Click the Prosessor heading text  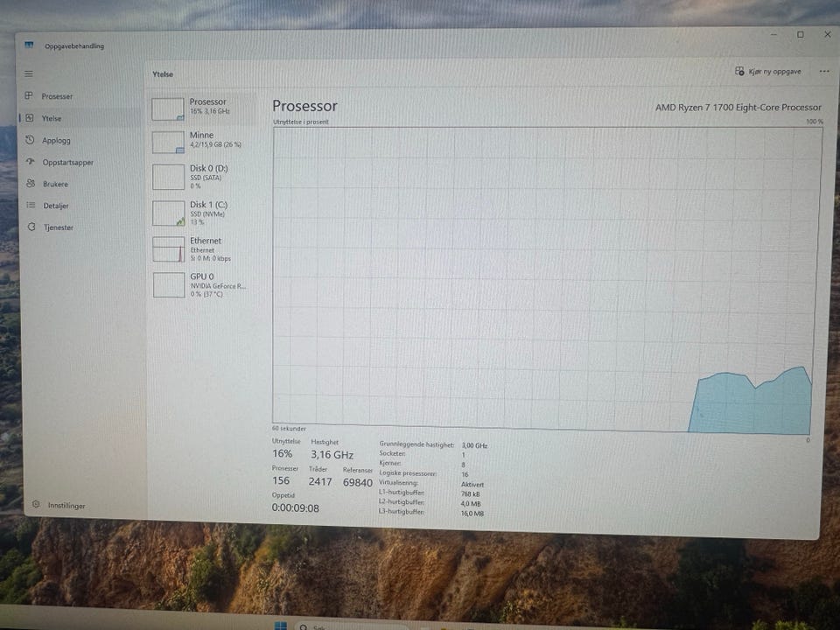point(304,106)
